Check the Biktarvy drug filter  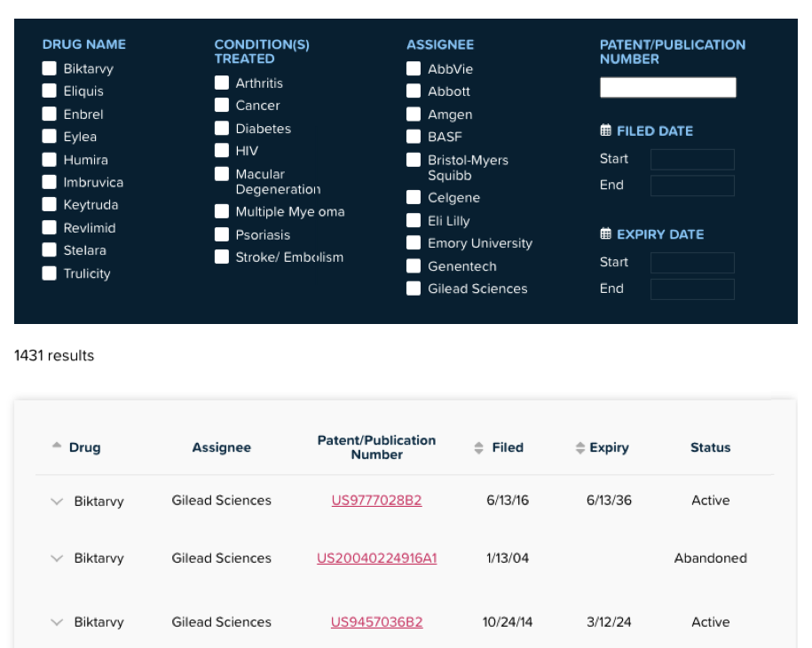(x=49, y=68)
